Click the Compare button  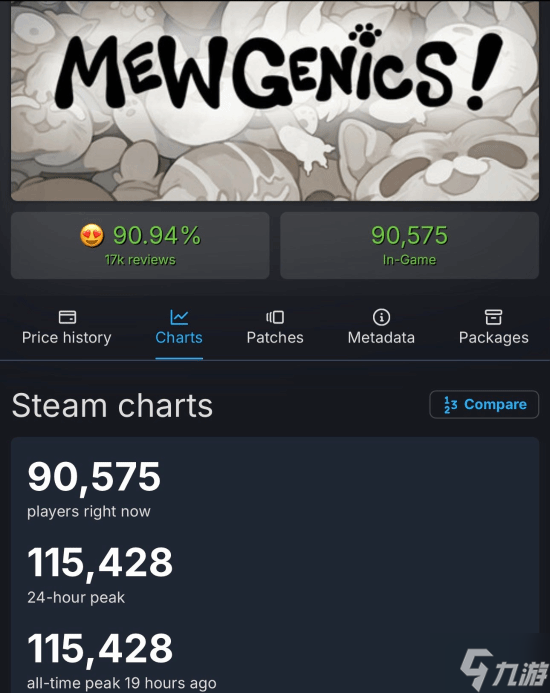point(484,404)
